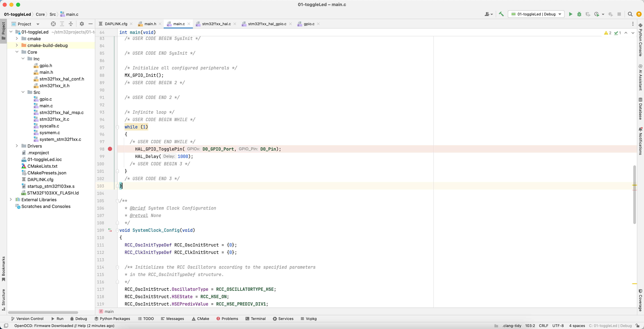Open CMakeLists.txt in the project tree
Viewport: 644px width, 329px height.
click(42, 166)
